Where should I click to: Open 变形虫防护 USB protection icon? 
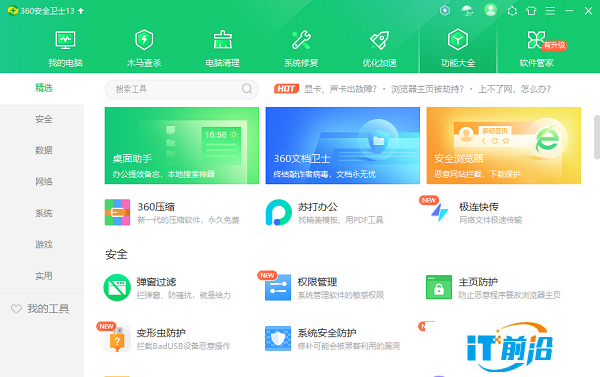pos(117,339)
